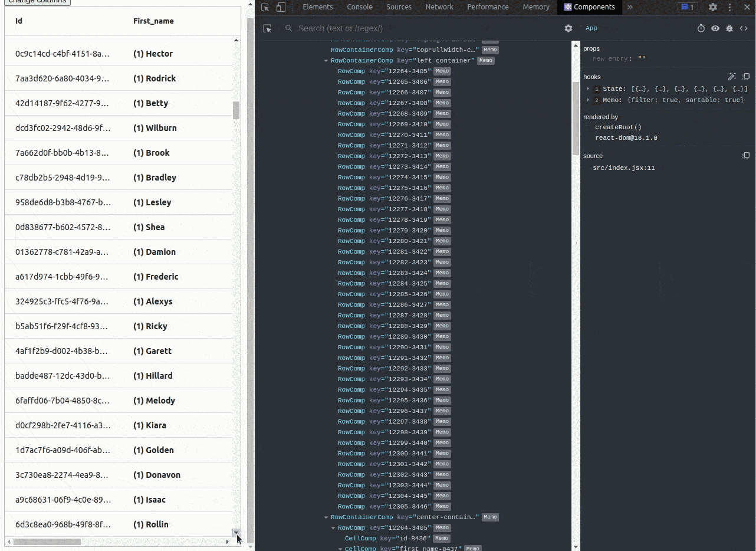The width and height of the screenshot is (756, 551).
Task: Go to the Performance tab
Action: click(488, 7)
